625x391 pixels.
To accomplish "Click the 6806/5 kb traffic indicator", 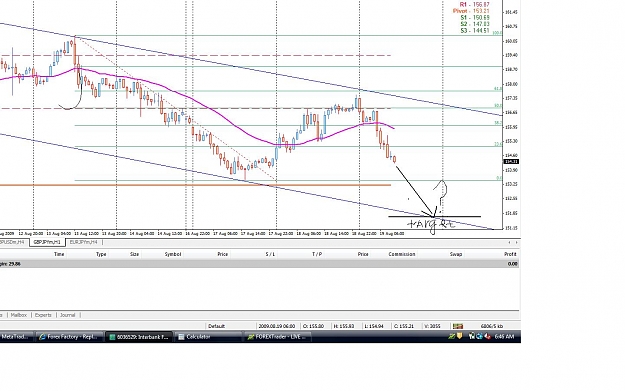I will tap(492, 326).
